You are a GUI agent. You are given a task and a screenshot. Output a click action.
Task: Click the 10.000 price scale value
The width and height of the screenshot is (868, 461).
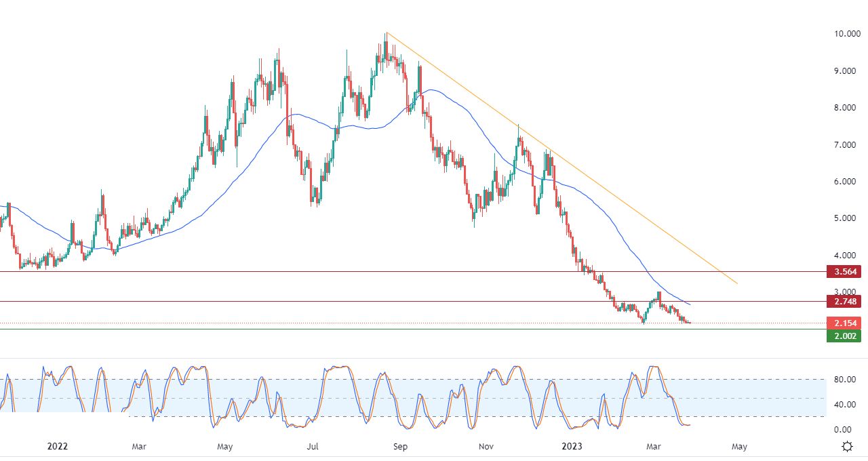pyautogui.click(x=843, y=34)
